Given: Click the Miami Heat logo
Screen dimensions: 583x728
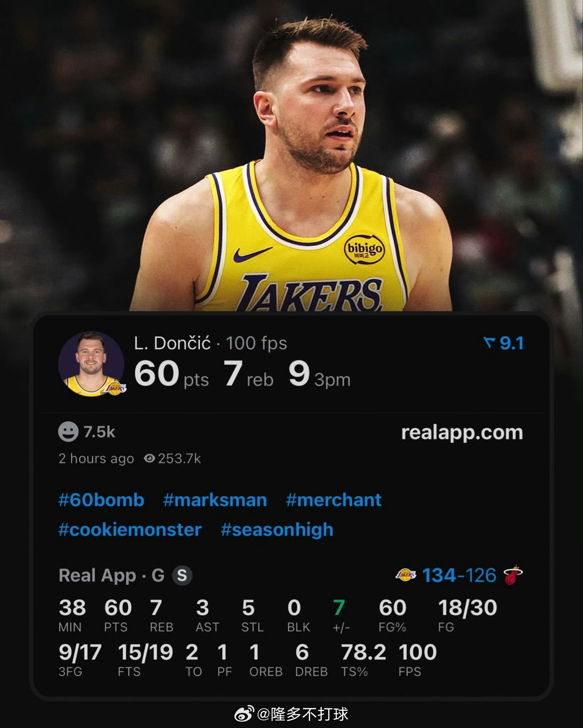Looking at the screenshot, I should [513, 576].
